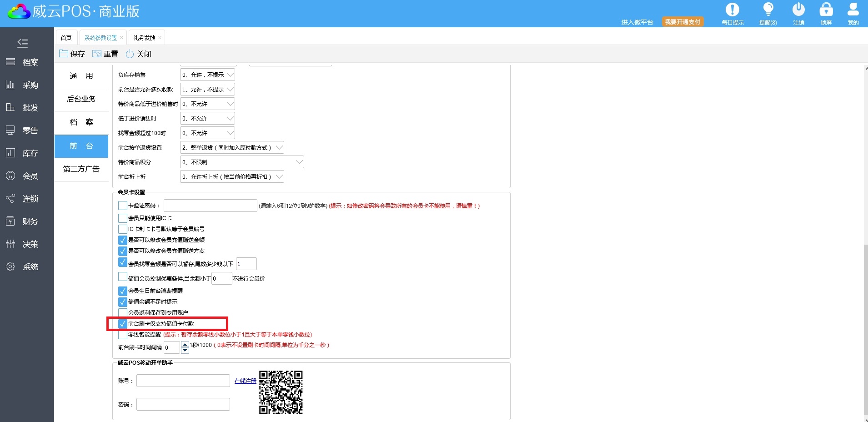Enable the 卡验证密码 checkbox
Viewport: 868px width, 422px height.
pos(122,206)
